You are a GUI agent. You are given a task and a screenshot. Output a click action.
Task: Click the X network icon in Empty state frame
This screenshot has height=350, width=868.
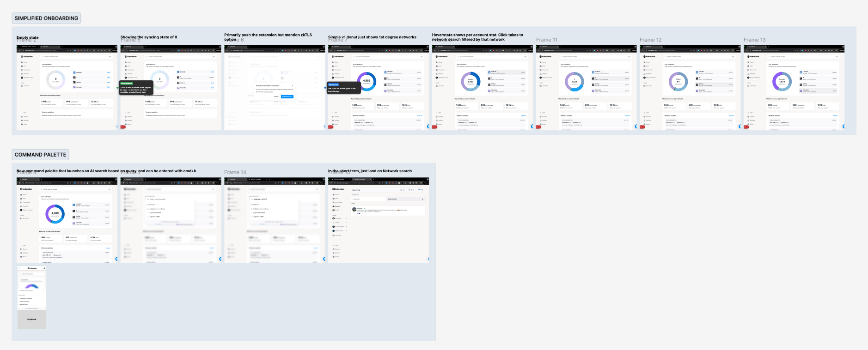pyautogui.click(x=74, y=77)
